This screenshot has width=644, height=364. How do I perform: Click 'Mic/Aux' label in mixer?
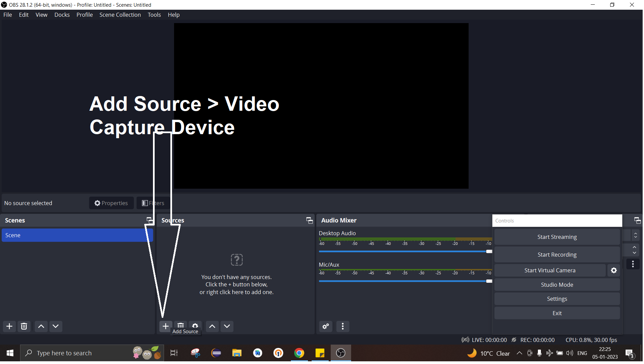(330, 265)
